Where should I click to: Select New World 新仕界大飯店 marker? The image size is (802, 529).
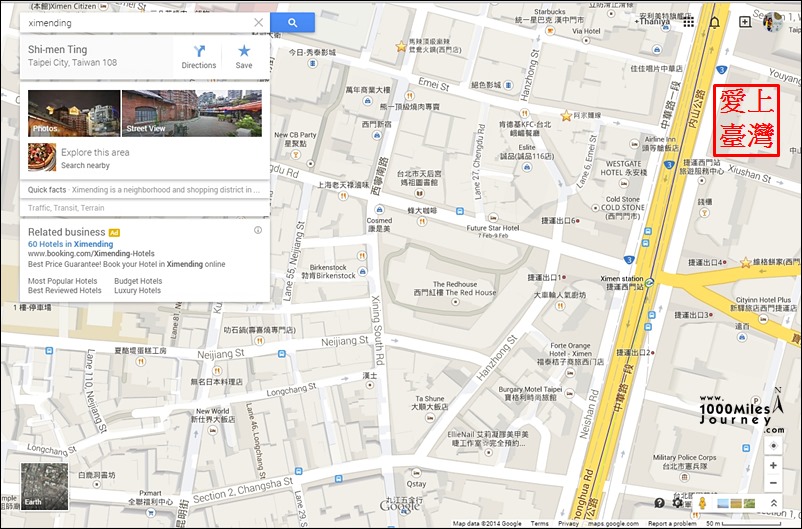coord(212,430)
